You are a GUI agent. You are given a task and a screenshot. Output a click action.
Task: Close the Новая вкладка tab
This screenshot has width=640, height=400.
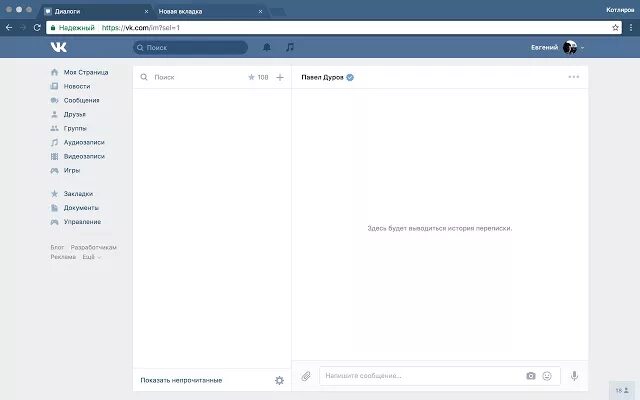[260, 11]
